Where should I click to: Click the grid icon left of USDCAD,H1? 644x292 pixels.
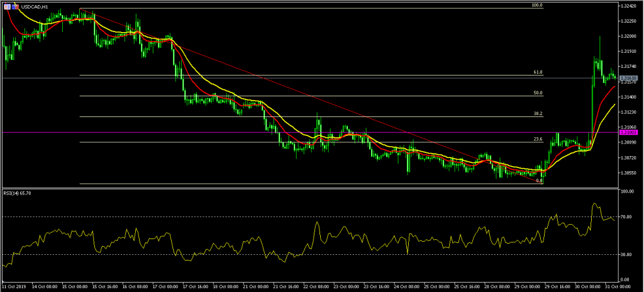pyautogui.click(x=8, y=6)
